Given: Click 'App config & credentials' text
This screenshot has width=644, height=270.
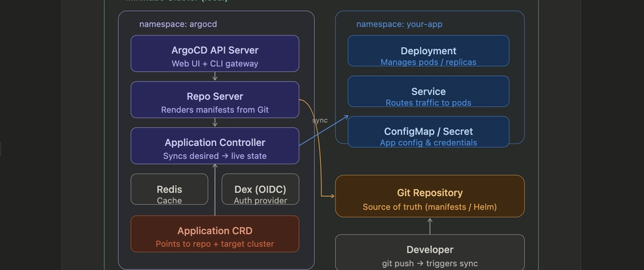Looking at the screenshot, I should pos(428,143).
